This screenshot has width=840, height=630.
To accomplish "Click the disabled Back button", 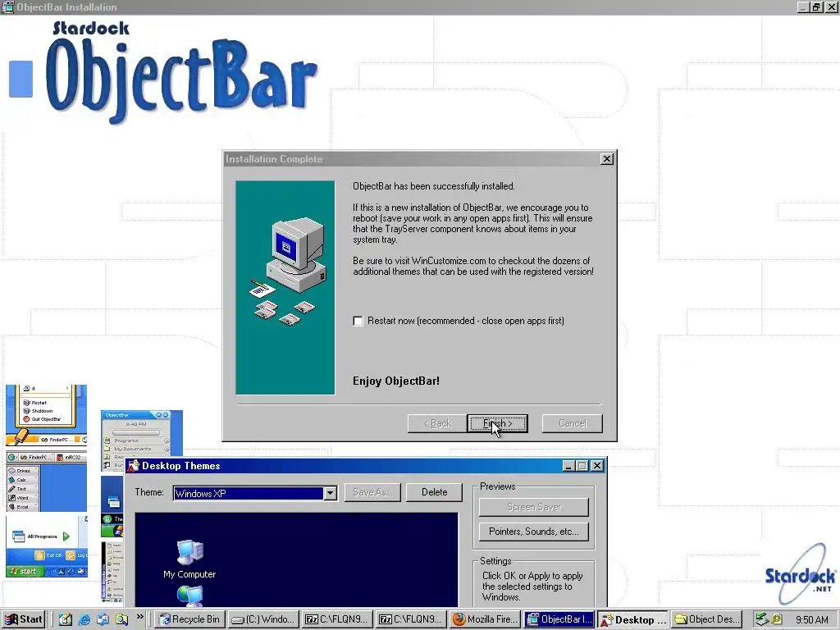I will [x=437, y=423].
